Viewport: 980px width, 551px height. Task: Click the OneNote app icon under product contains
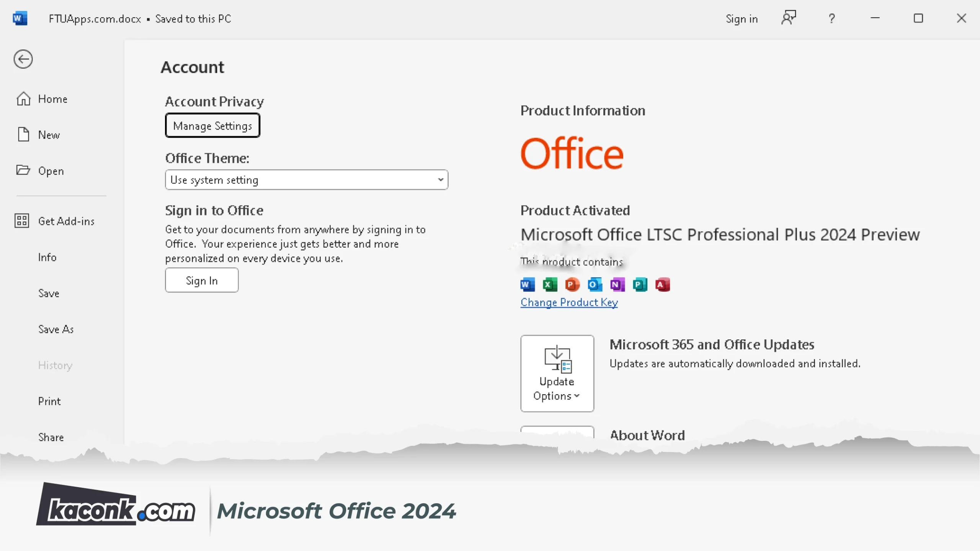pyautogui.click(x=617, y=285)
